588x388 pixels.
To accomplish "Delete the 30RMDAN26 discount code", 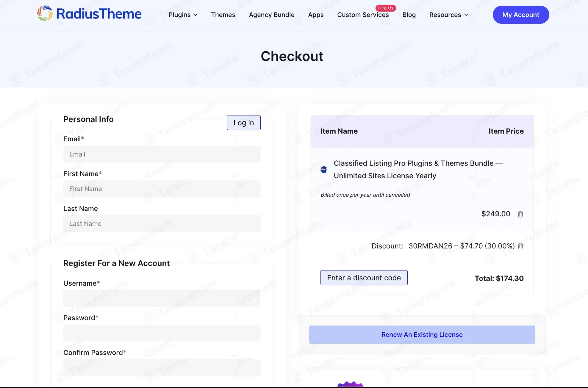I will tap(520, 246).
